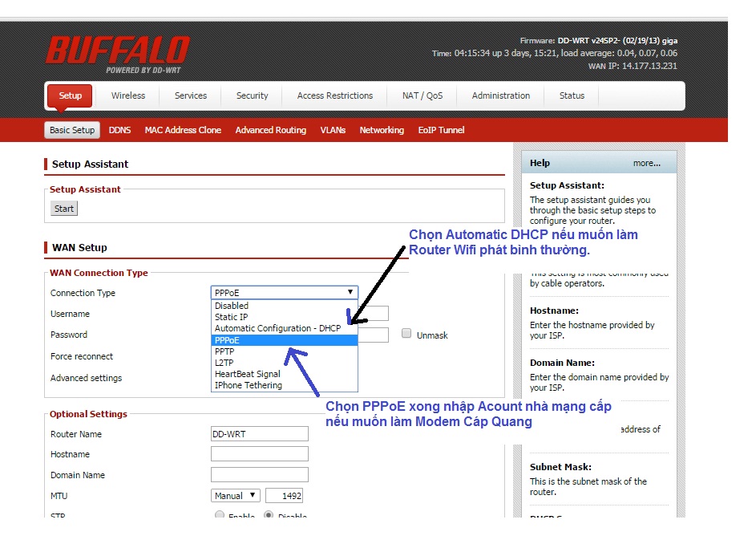Image resolution: width=756 pixels, height=540 pixels.
Task: Select the Access Restrictions tab
Action: point(334,95)
